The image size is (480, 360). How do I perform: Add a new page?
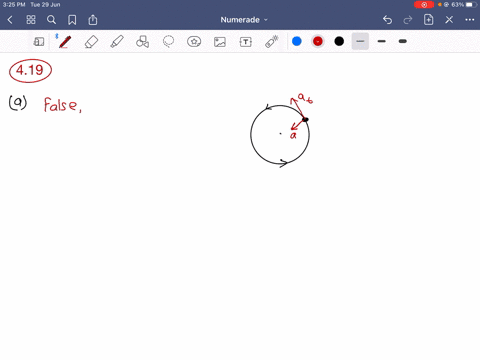point(428,20)
